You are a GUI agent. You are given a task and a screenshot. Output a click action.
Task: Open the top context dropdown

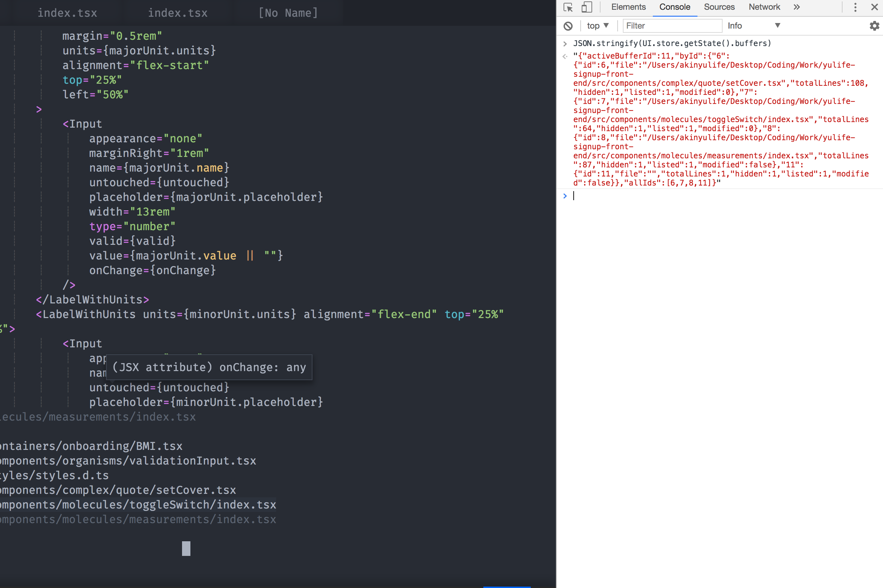598,26
